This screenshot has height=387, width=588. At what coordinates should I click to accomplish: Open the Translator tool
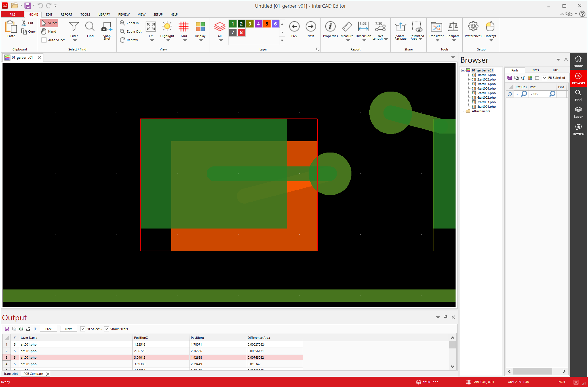(x=436, y=27)
